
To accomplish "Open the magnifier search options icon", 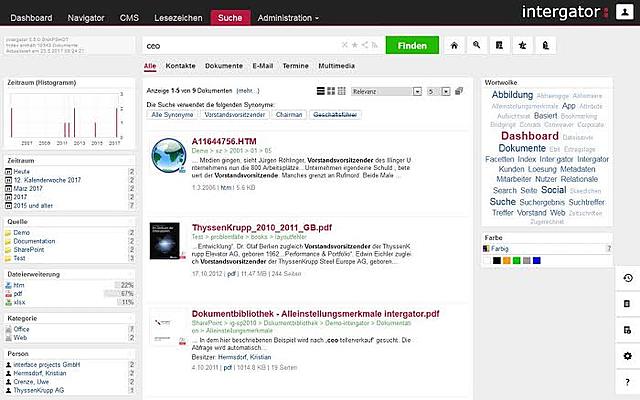I will click(476, 45).
